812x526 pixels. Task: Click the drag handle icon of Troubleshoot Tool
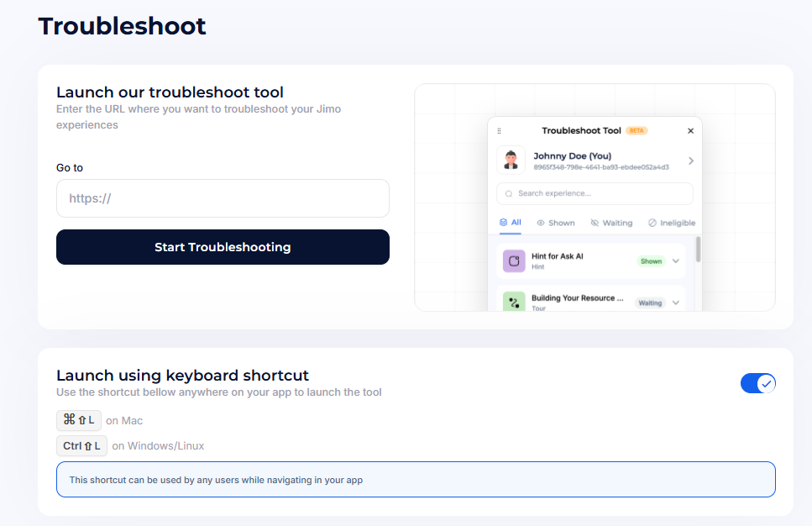[499, 131]
